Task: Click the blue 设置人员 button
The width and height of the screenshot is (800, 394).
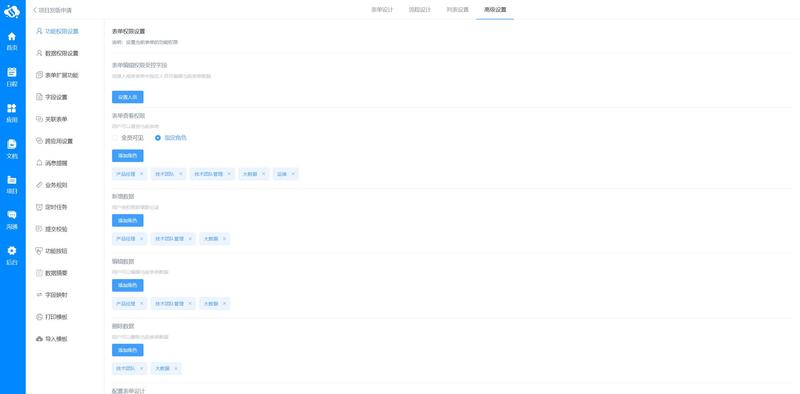Action: click(128, 97)
